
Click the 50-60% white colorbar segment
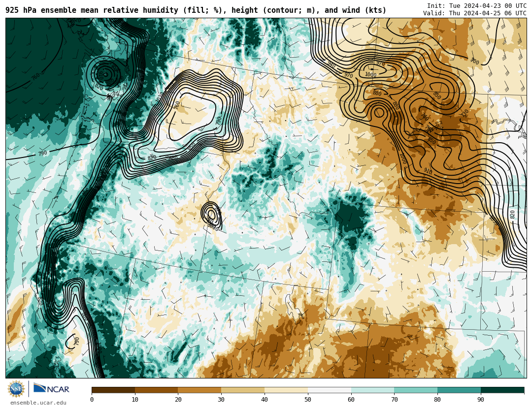(330, 390)
